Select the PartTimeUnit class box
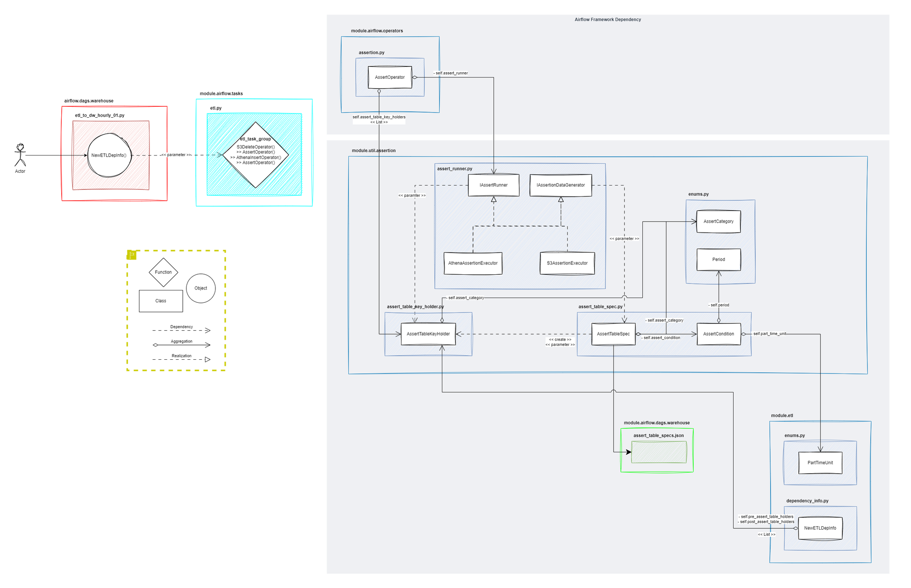The width and height of the screenshot is (911, 588). tap(820, 463)
